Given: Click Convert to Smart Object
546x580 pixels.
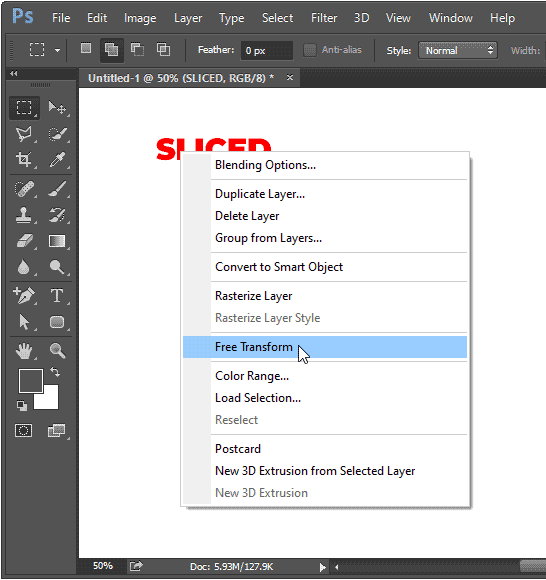Looking at the screenshot, I should 279,267.
